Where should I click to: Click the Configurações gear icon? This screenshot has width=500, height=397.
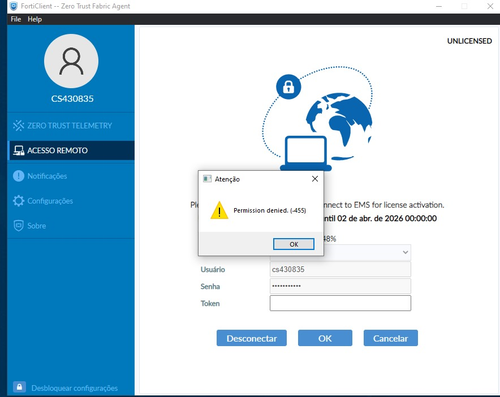pyautogui.click(x=18, y=201)
